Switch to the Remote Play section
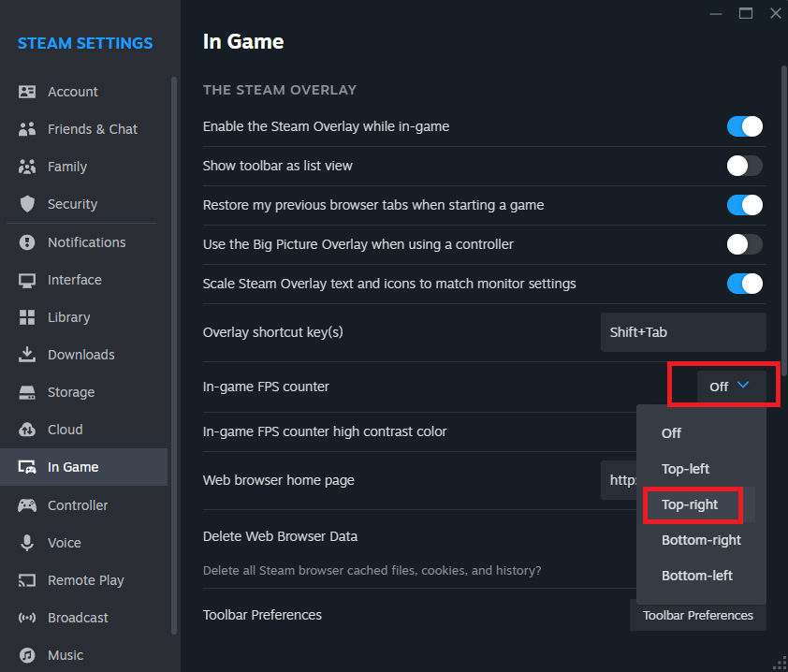Screen dimensions: 788x672 [x=85, y=580]
